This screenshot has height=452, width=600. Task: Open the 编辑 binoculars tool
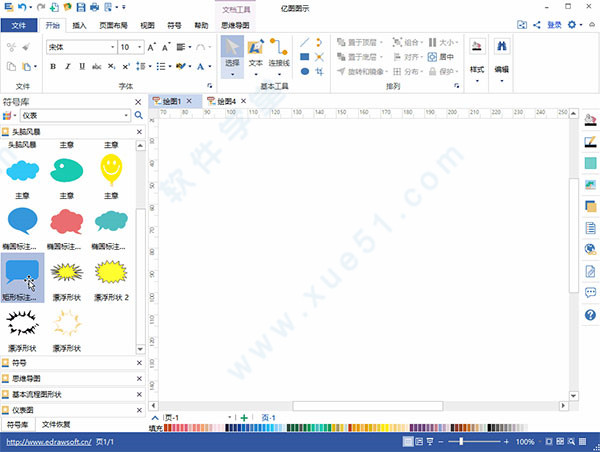(502, 55)
